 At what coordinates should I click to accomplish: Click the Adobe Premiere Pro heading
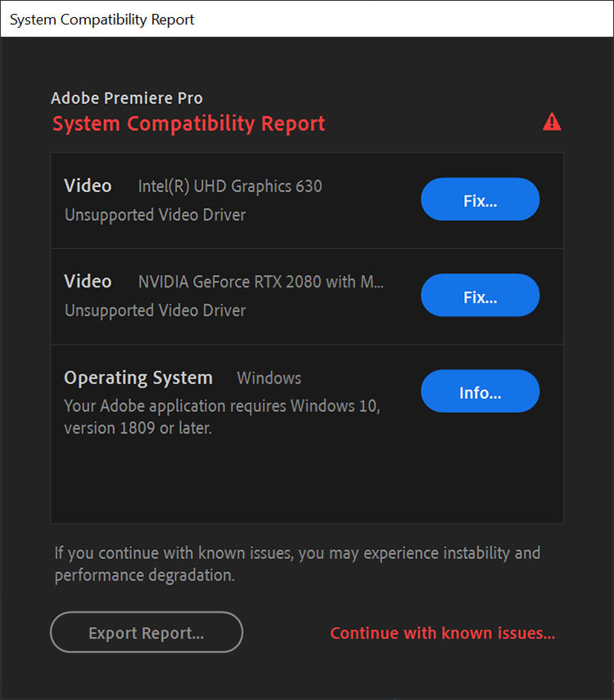click(x=127, y=97)
